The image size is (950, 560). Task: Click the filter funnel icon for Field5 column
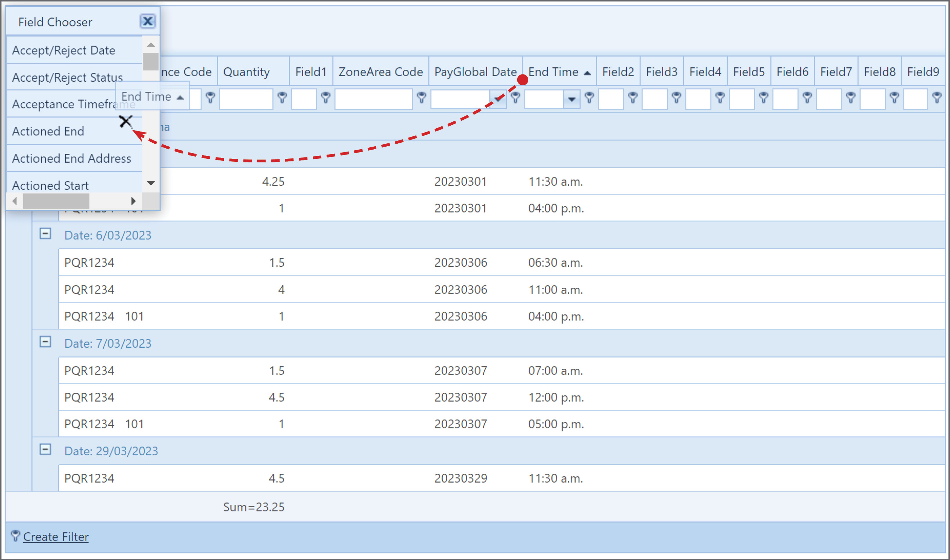coord(764,98)
